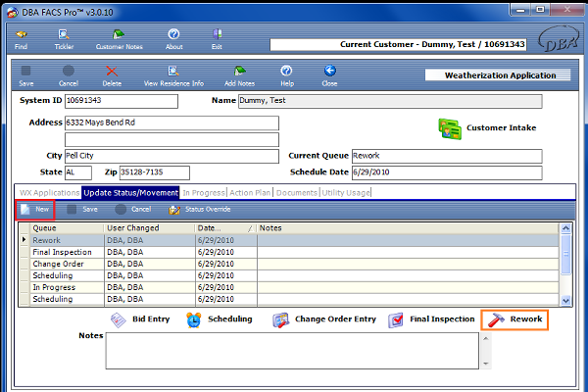Open the Action Plan tab
Screen dimensions: 588x392
point(250,193)
